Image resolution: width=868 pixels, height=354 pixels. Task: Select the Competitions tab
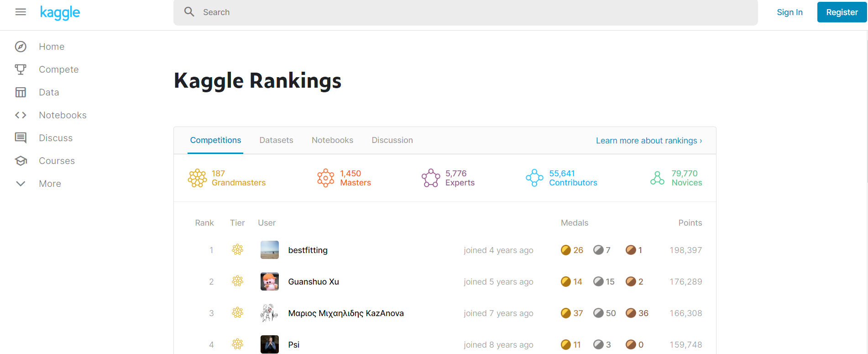[215, 140]
